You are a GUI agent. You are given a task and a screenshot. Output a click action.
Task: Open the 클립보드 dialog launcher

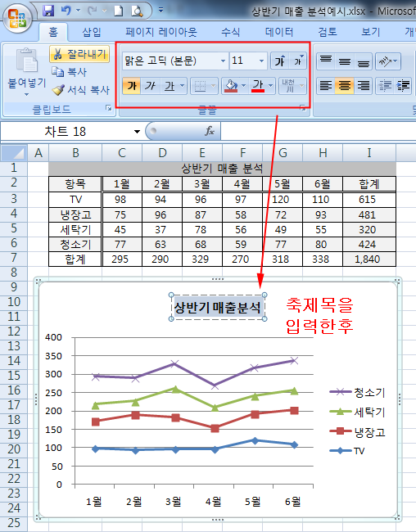coord(108,108)
